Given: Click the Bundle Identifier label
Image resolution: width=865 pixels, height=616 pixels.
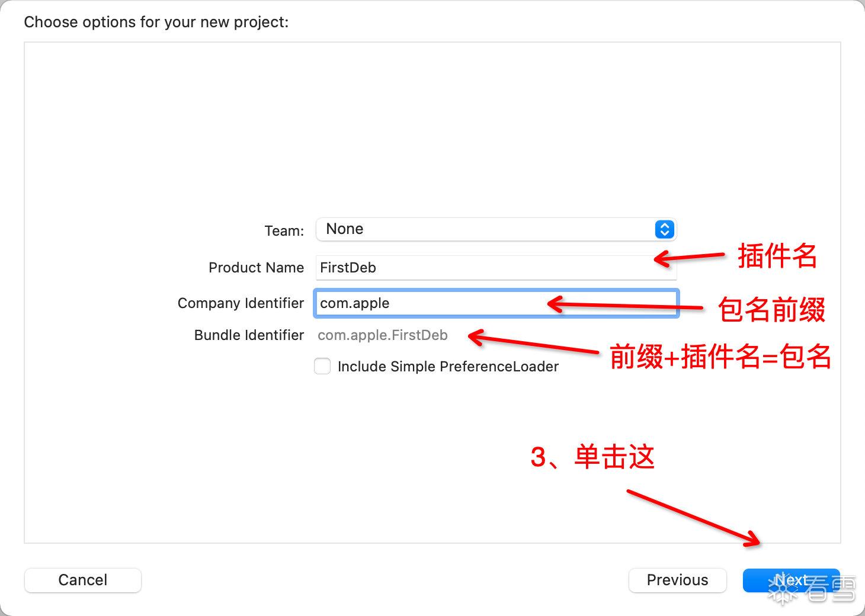Looking at the screenshot, I should pyautogui.click(x=249, y=335).
